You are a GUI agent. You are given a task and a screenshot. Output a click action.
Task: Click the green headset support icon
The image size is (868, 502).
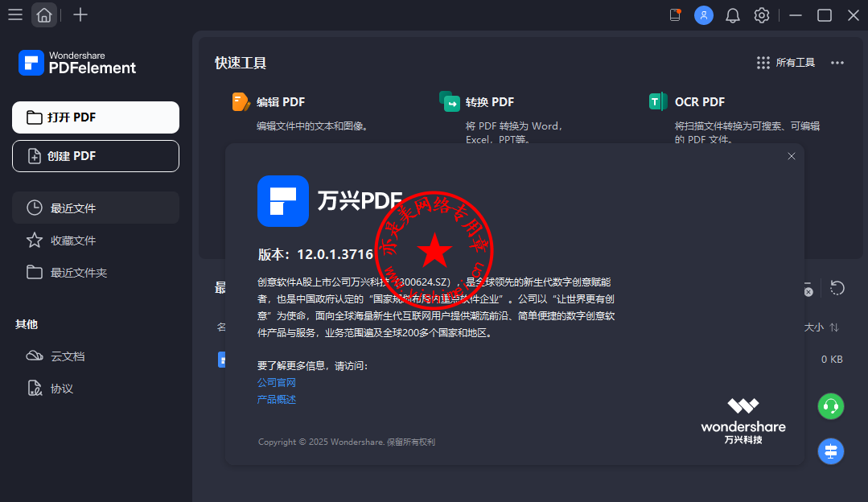coord(831,406)
